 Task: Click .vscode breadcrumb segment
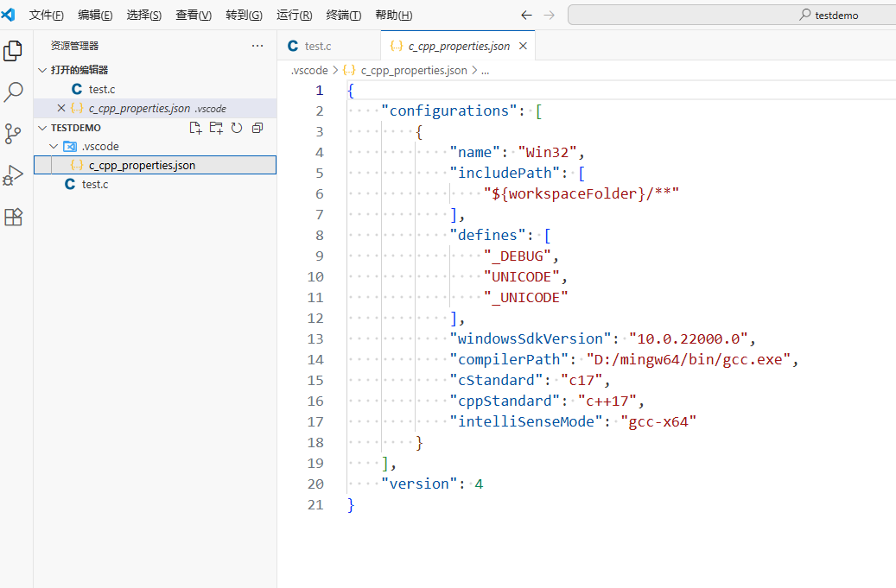tap(309, 71)
